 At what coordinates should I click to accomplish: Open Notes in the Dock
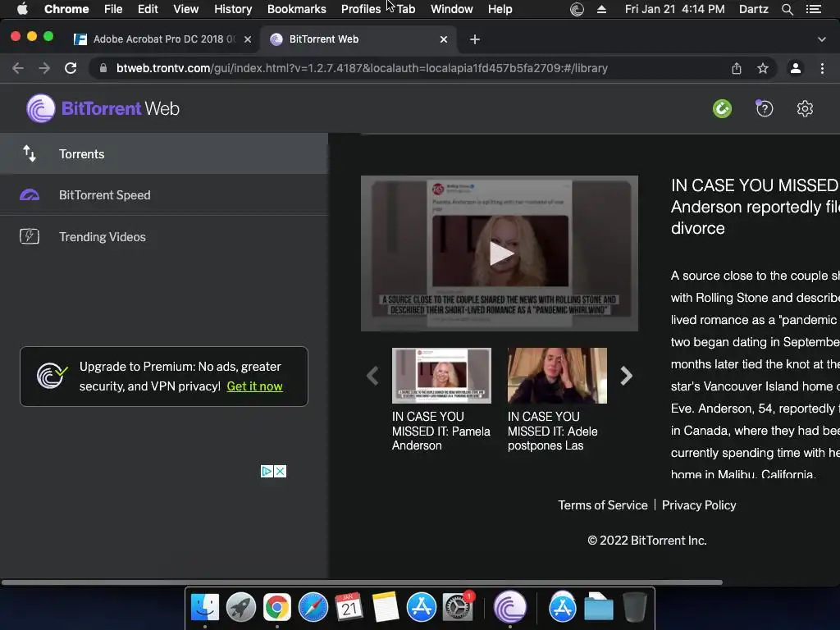point(386,607)
